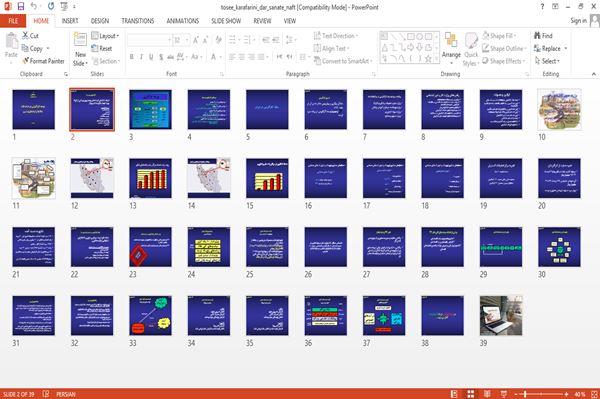Image resolution: width=600 pixels, height=399 pixels.
Task: Click the 40% zoom level
Action: tap(580, 394)
